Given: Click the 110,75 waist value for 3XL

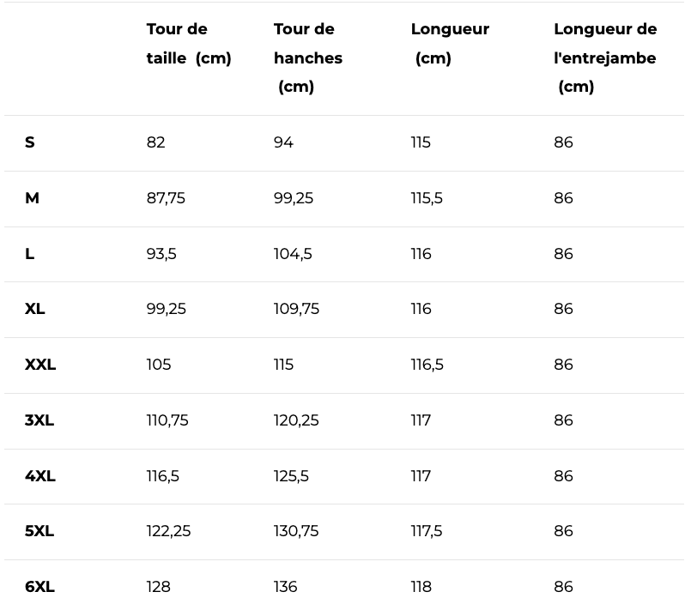Looking at the screenshot, I should (x=167, y=420).
